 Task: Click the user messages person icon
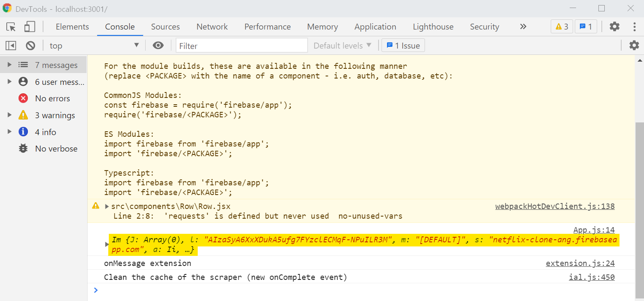(23, 82)
